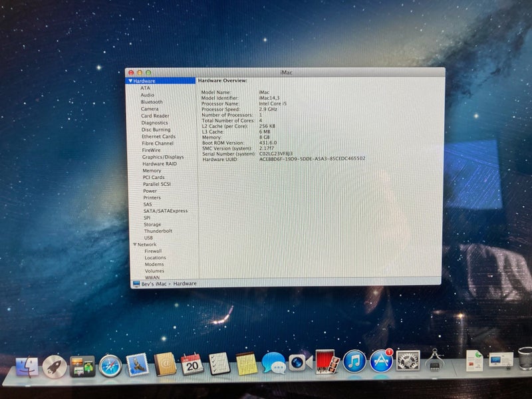Click the Hardware UUID value
This screenshot has width=532, height=399.
point(312,158)
